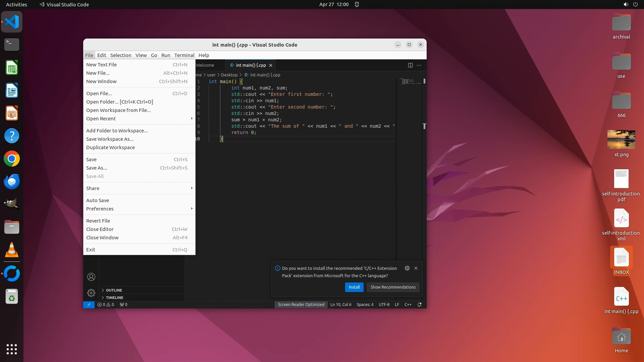Viewport: 644px width, 362px height.
Task: Open the Accounts icon in activity bar
Action: click(91, 277)
